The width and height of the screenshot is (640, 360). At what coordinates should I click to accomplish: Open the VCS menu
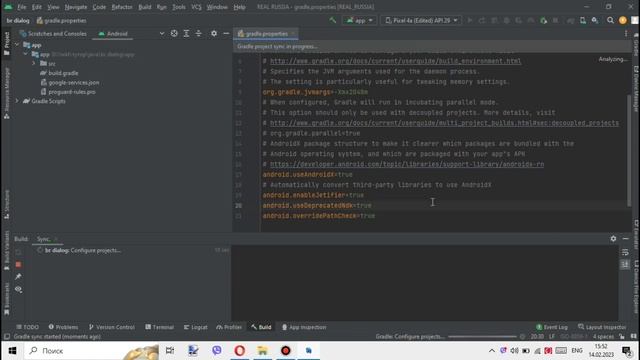click(196, 7)
